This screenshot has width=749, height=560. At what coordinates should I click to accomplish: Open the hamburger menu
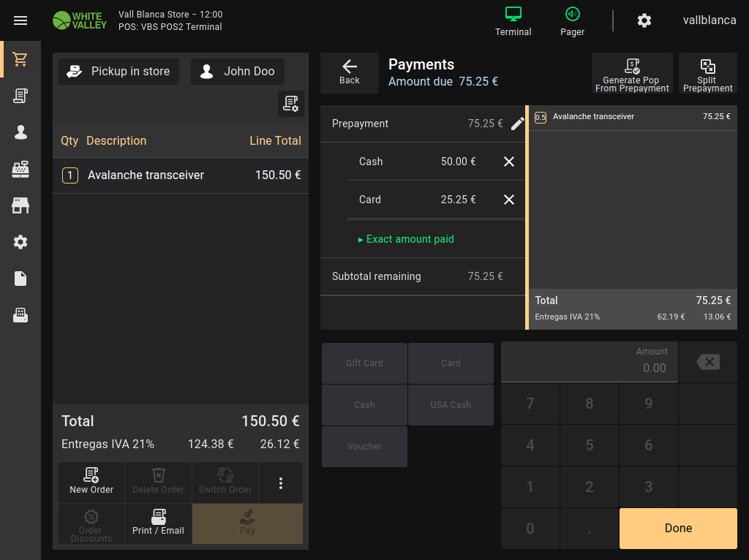tap(20, 20)
